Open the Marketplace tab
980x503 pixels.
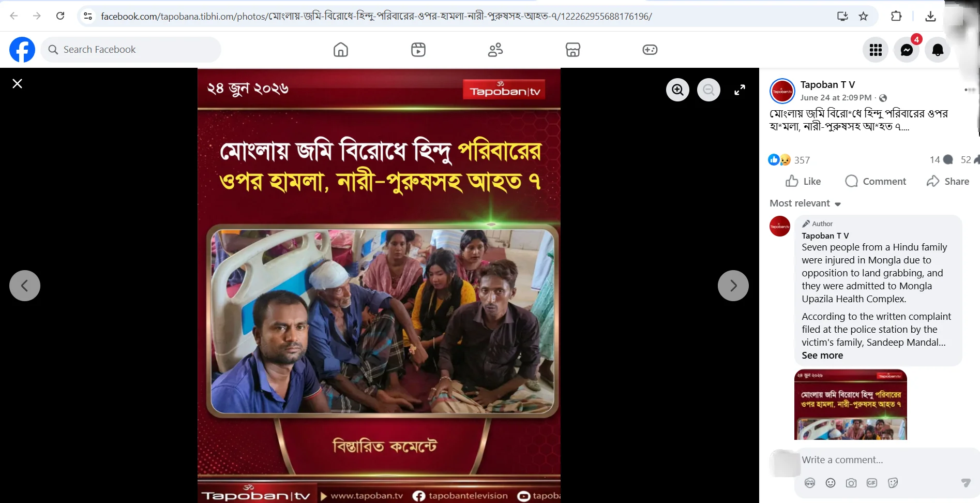[573, 50]
